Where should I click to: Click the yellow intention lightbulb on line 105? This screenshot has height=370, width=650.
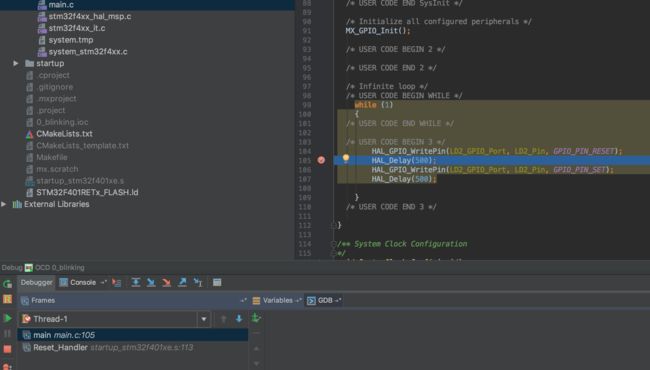(x=346, y=158)
